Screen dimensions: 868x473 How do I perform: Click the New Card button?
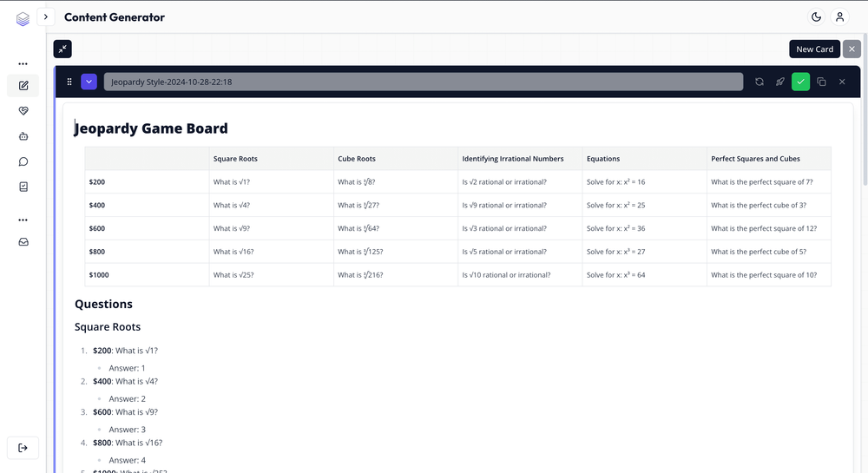(x=814, y=49)
